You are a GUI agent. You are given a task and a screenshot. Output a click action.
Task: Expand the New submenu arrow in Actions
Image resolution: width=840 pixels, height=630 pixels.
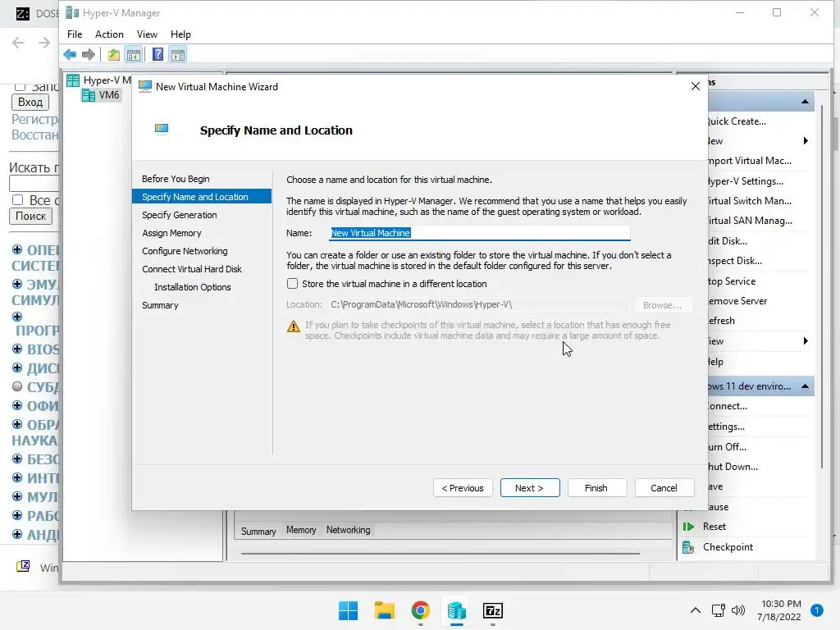[806, 141]
